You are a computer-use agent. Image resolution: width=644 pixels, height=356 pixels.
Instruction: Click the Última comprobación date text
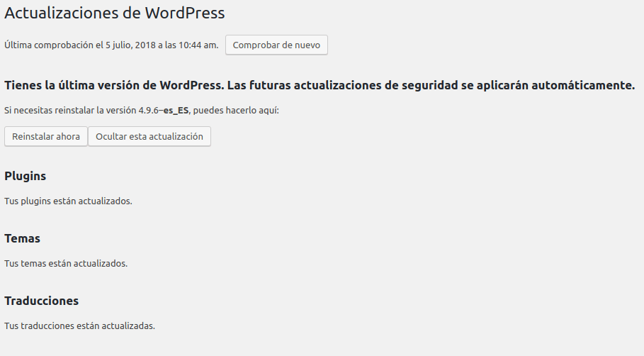(111, 45)
